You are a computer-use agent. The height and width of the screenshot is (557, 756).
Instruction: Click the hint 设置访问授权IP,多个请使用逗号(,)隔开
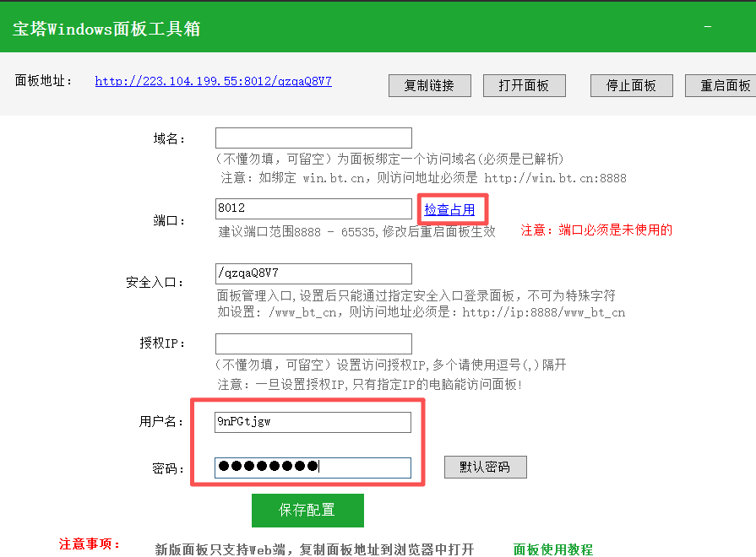[451, 365]
